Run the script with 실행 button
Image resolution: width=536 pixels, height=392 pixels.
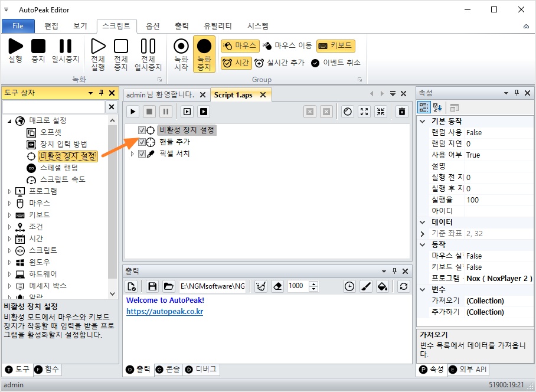click(x=15, y=51)
